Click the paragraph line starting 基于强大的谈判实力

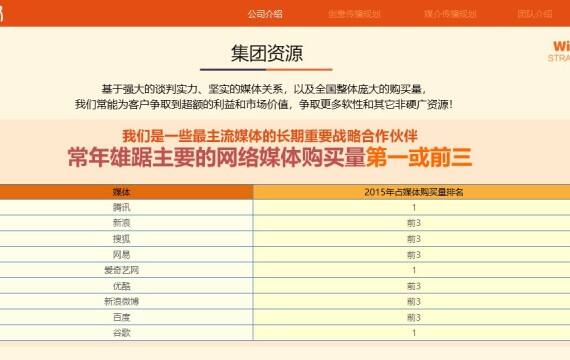point(264,89)
